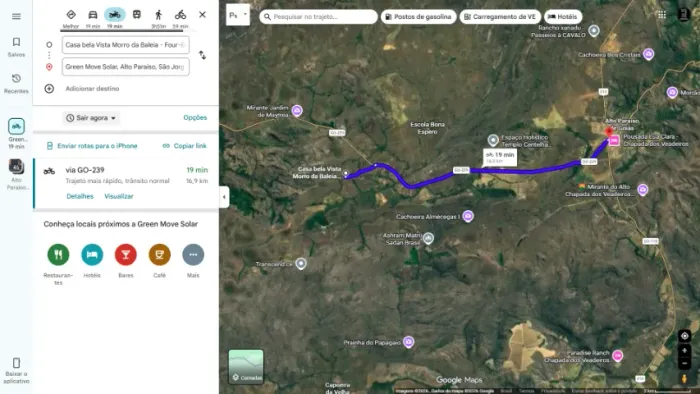Click Street View pegman
The image size is (700, 394).
click(x=684, y=379)
